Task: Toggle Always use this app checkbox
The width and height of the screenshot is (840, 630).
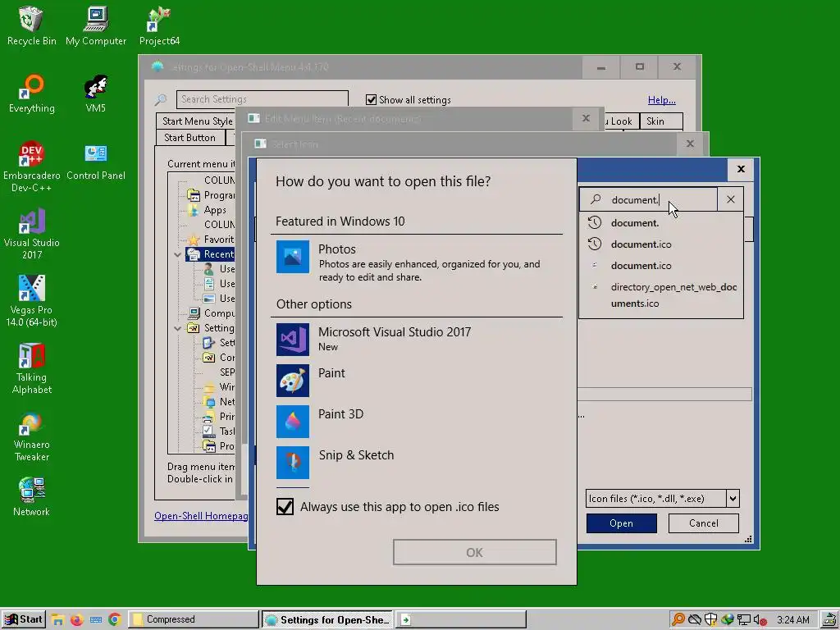Action: pos(285,506)
